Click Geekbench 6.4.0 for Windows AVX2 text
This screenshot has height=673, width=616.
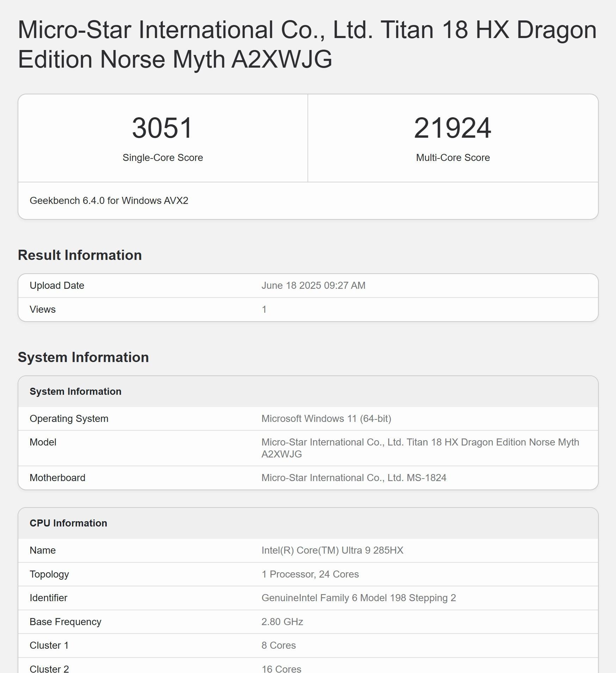pos(109,201)
